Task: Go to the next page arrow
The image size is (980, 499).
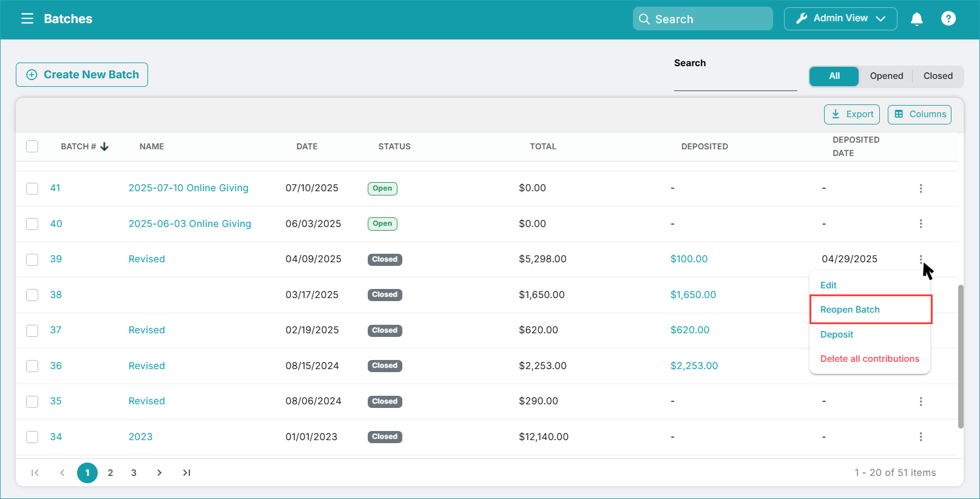Action: coord(159,472)
